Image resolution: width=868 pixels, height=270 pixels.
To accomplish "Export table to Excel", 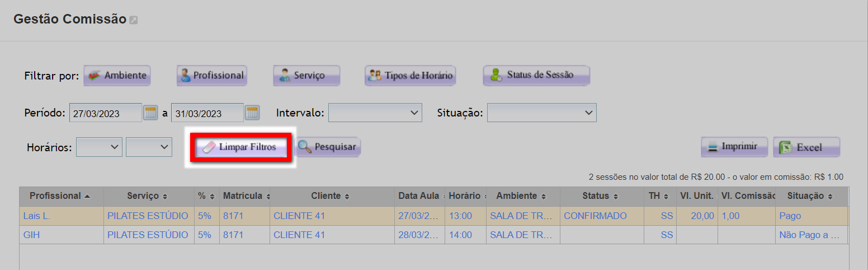I will (806, 147).
